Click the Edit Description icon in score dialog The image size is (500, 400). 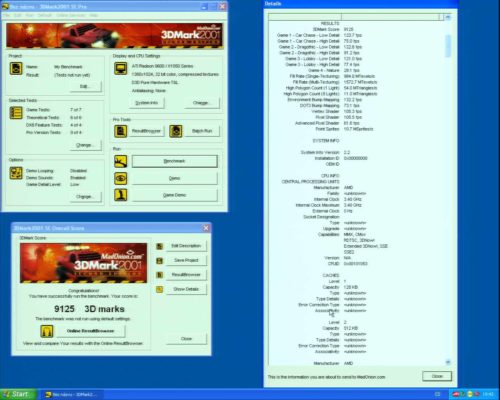point(160,246)
